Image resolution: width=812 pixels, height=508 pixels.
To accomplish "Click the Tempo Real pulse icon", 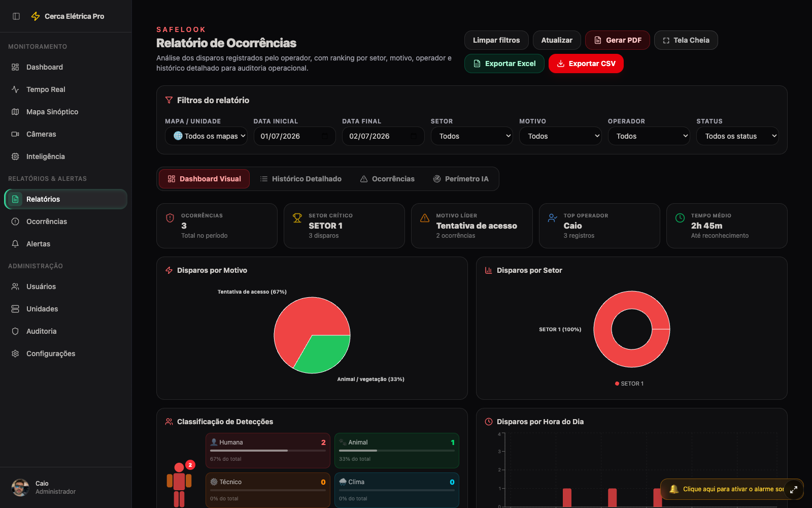I will pyautogui.click(x=15, y=89).
